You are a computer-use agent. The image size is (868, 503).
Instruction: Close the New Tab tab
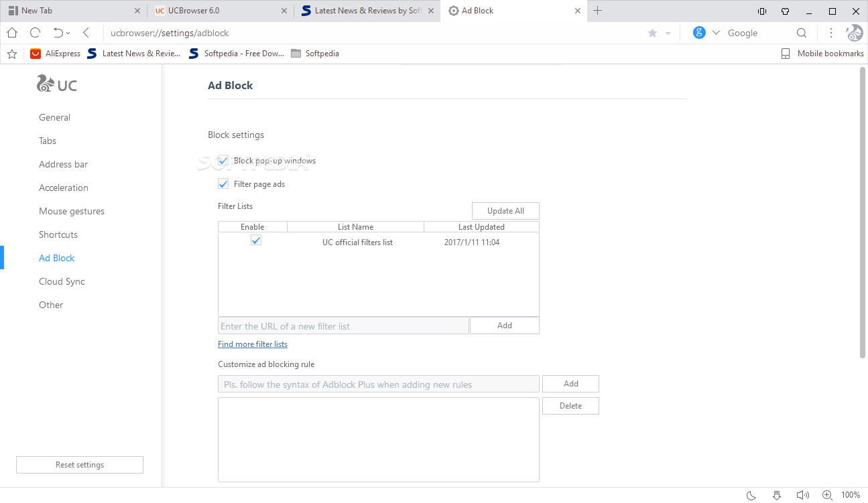pyautogui.click(x=137, y=11)
